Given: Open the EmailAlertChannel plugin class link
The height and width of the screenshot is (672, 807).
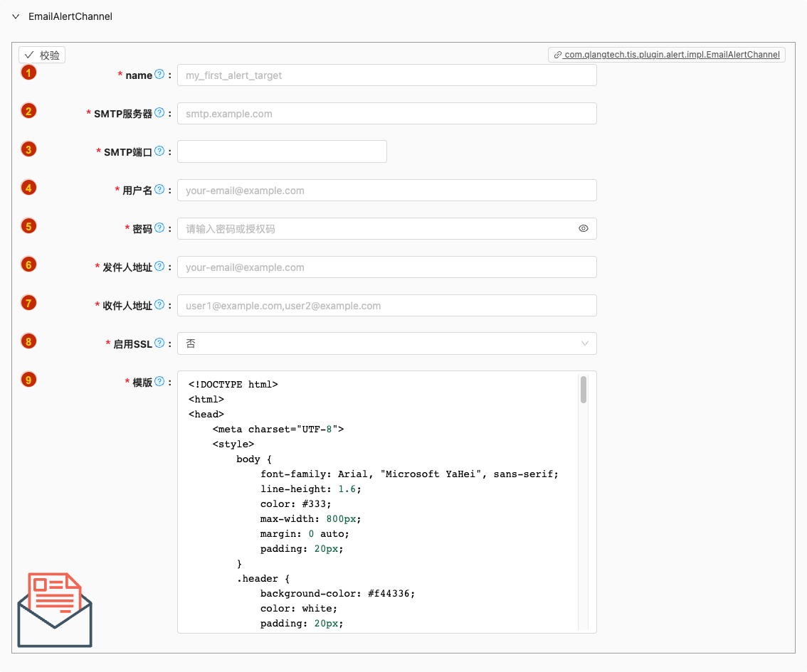Looking at the screenshot, I should pyautogui.click(x=667, y=55).
